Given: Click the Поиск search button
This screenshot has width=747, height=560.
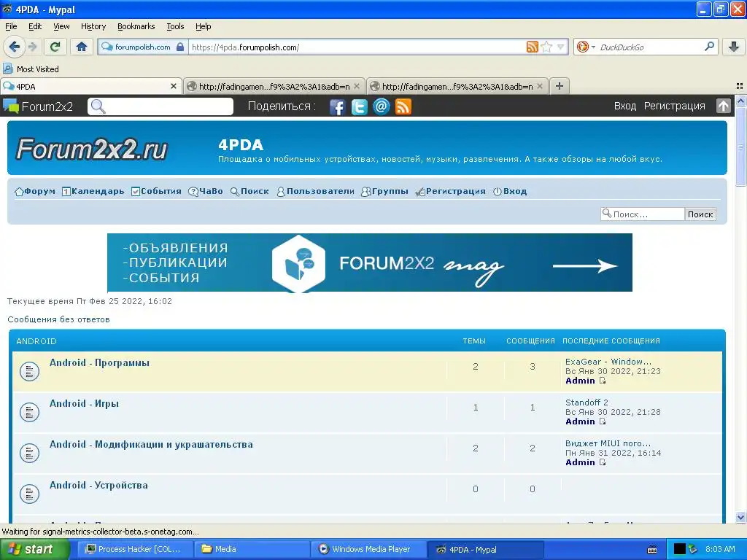Looking at the screenshot, I should click(700, 214).
